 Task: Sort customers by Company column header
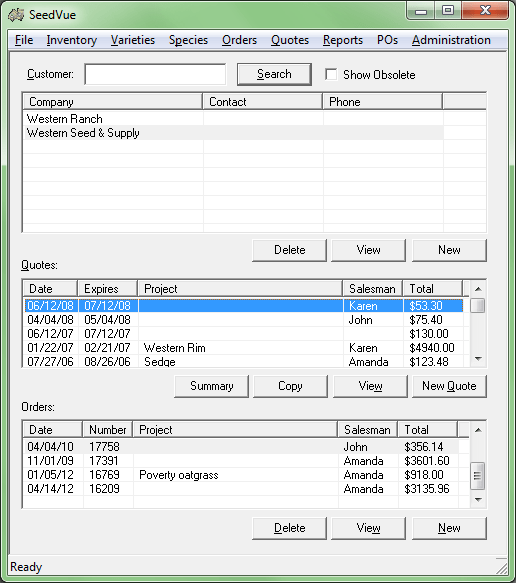tap(113, 102)
